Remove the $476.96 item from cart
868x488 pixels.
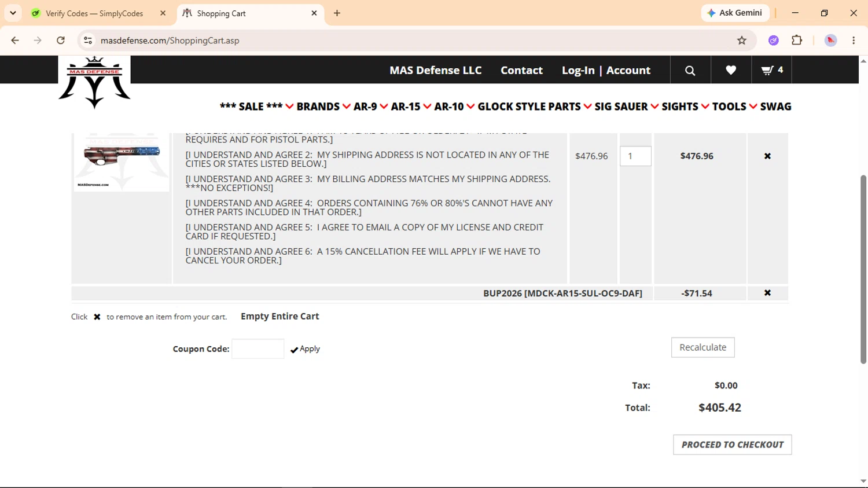(767, 156)
